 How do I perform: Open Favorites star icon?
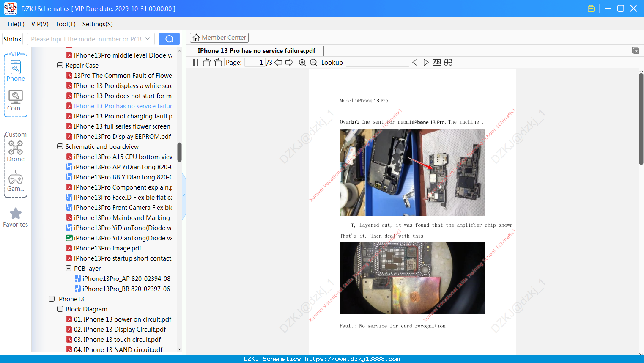coord(16,217)
